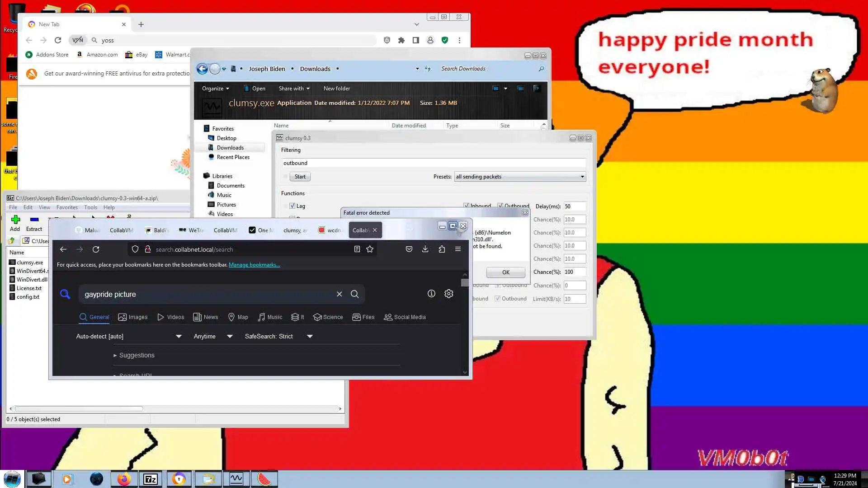The width and height of the screenshot is (868, 488).
Task: Open Firefox hamburger menu icon
Action: [x=458, y=249]
